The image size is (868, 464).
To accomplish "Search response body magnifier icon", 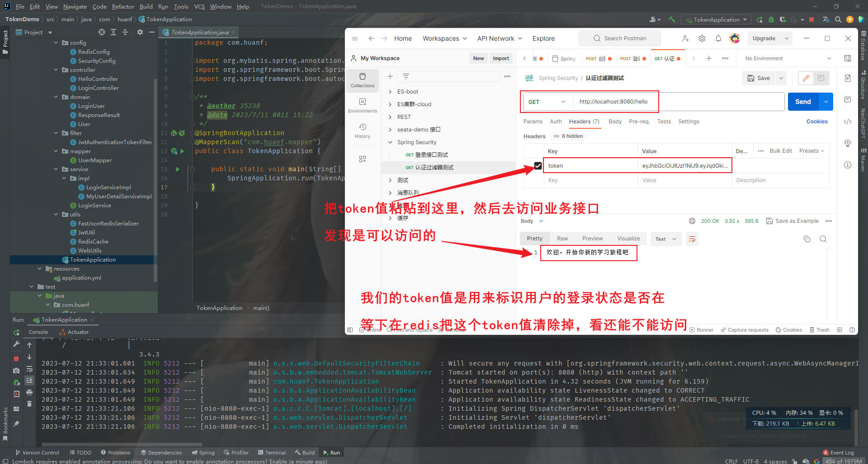I will click(x=823, y=239).
